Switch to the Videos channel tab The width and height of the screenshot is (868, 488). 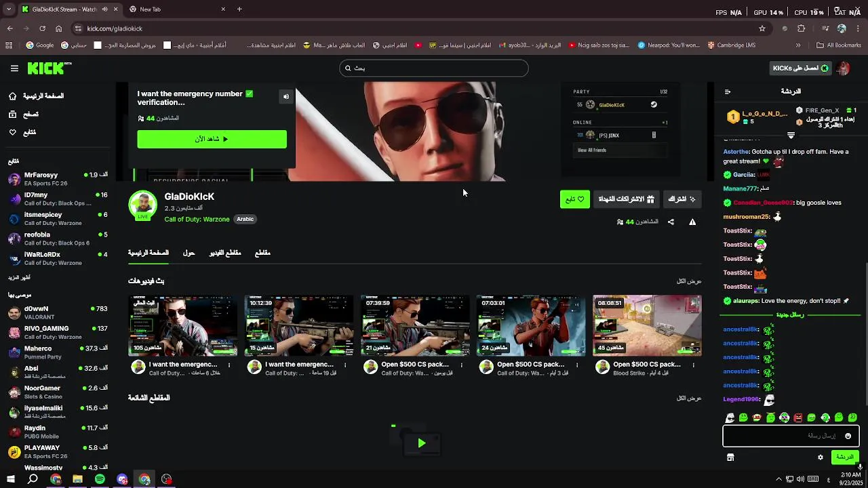pos(225,253)
